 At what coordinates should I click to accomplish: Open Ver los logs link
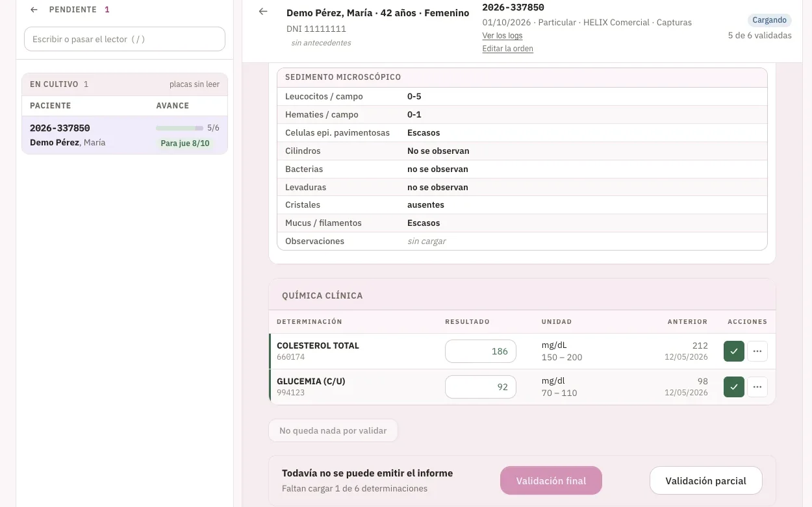[502, 36]
